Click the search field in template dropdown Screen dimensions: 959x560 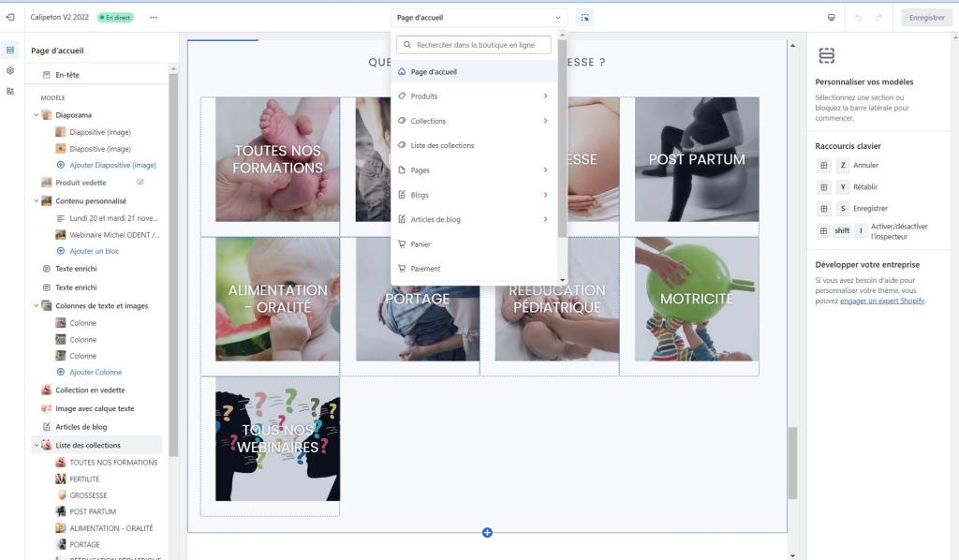click(x=474, y=45)
